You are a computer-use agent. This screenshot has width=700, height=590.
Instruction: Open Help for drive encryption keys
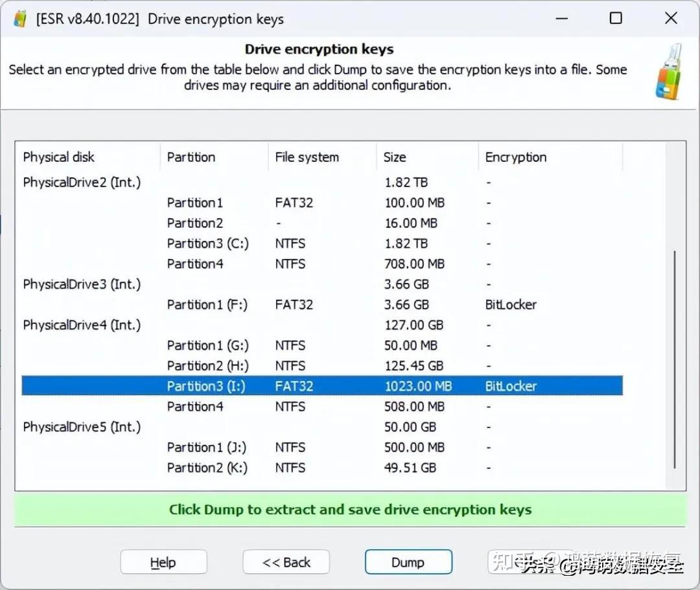(163, 562)
